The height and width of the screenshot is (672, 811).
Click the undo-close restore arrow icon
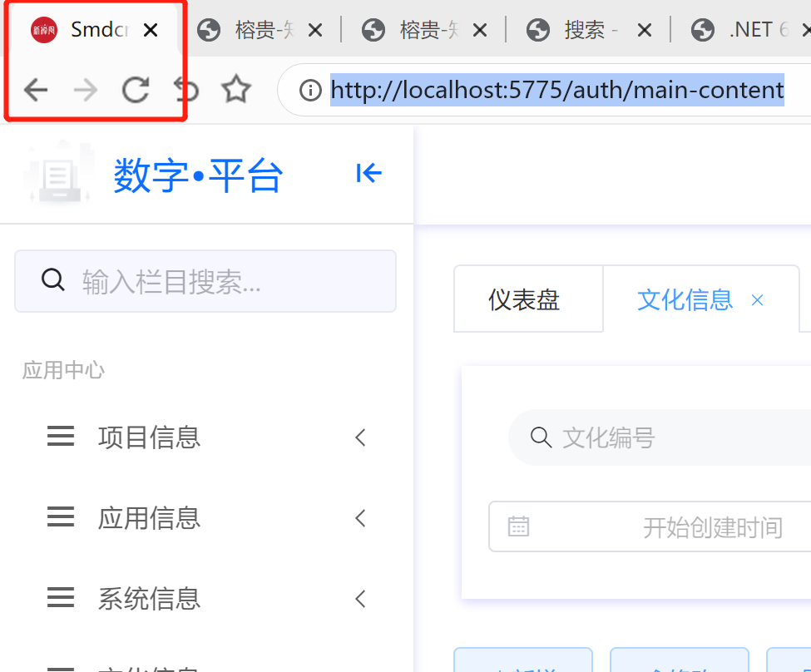(186, 90)
